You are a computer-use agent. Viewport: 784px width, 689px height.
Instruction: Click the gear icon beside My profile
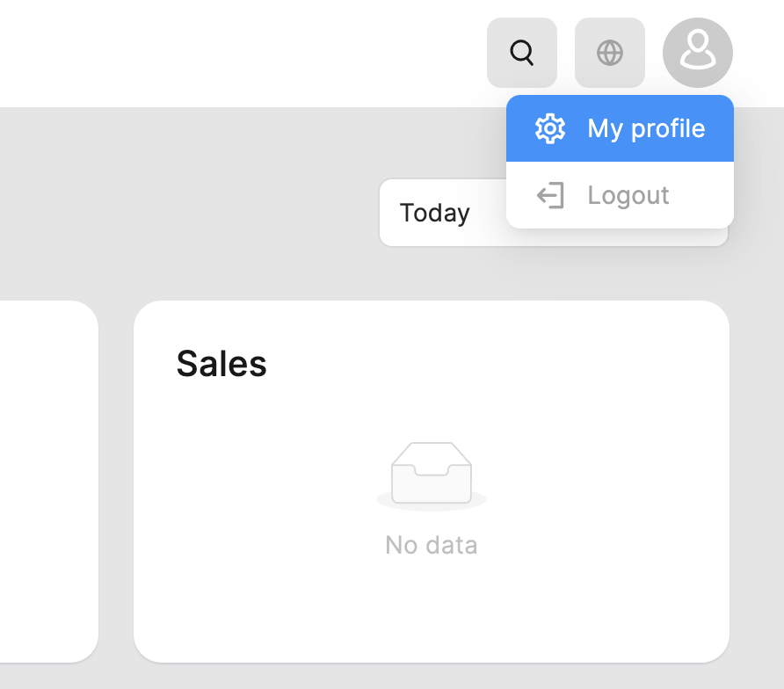pyautogui.click(x=550, y=128)
